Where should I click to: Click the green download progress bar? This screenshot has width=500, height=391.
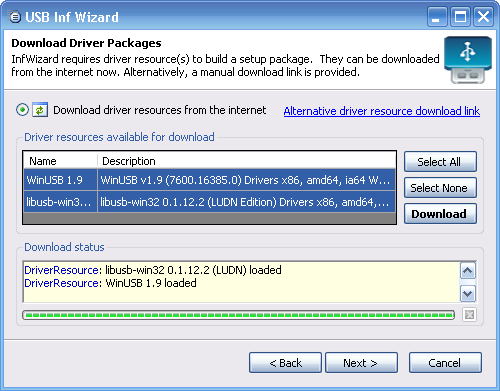coord(238,315)
